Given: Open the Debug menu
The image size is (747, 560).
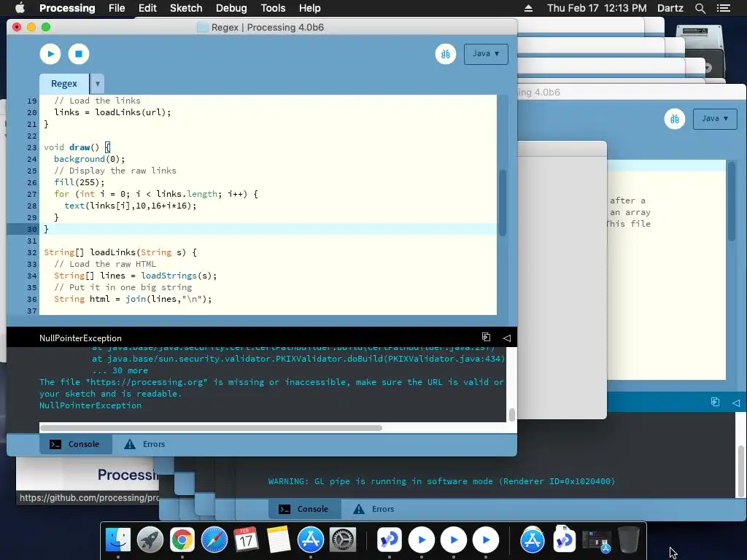Looking at the screenshot, I should click(x=231, y=8).
